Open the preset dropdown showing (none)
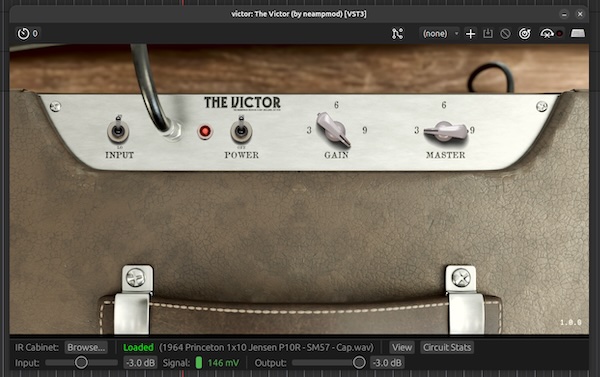The image size is (600, 377). point(439,34)
